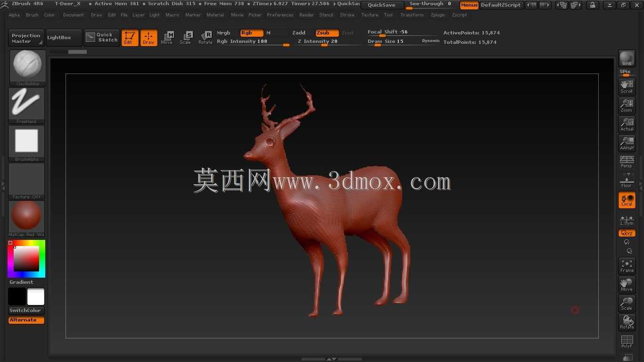Toggle the Menus visibility button
Viewport: 644px width, 362px height.
tap(469, 5)
